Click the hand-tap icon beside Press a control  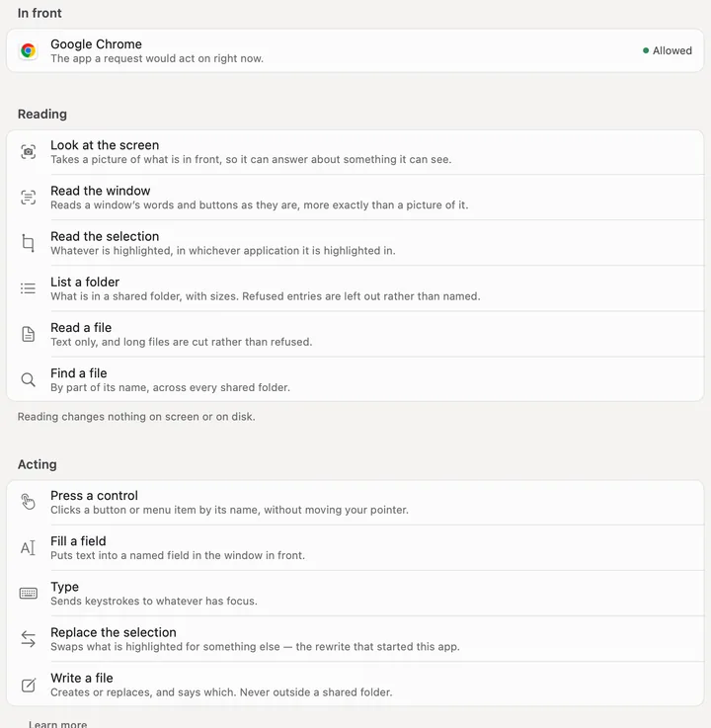(29, 502)
